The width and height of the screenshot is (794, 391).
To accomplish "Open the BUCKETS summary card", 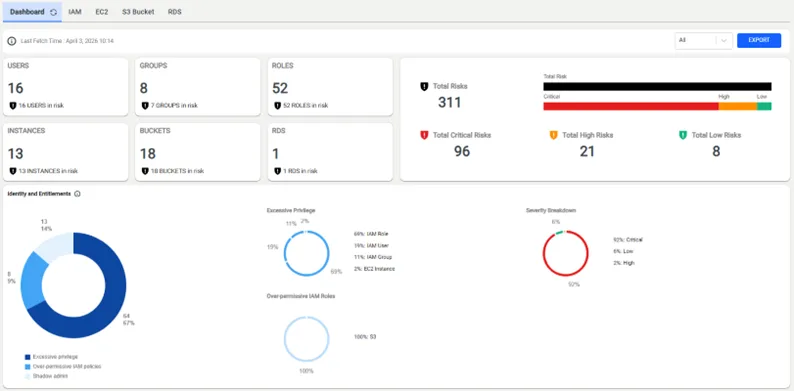I will [197, 152].
